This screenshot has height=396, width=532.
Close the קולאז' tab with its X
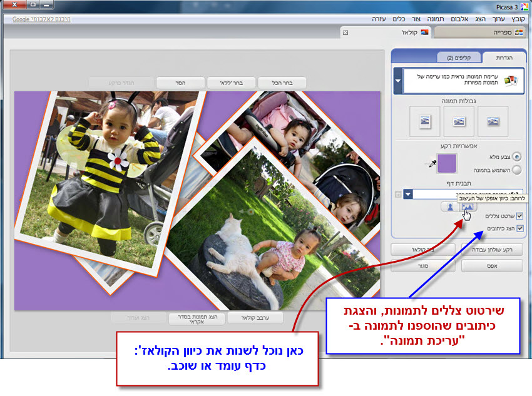[345, 33]
